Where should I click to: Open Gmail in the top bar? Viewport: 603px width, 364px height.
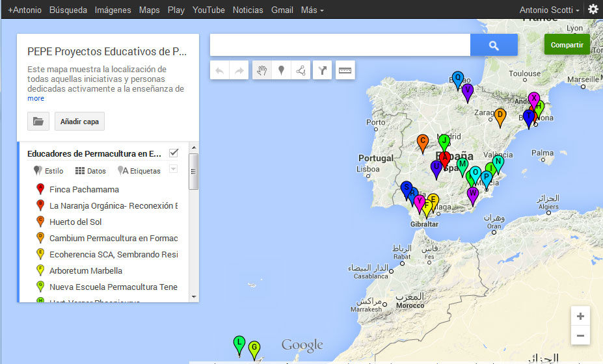tap(282, 10)
